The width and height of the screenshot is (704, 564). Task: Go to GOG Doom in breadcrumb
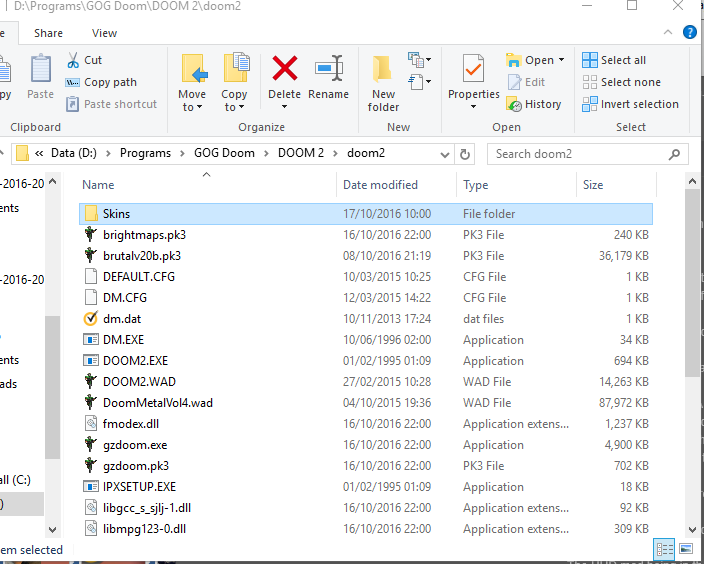pos(224,153)
